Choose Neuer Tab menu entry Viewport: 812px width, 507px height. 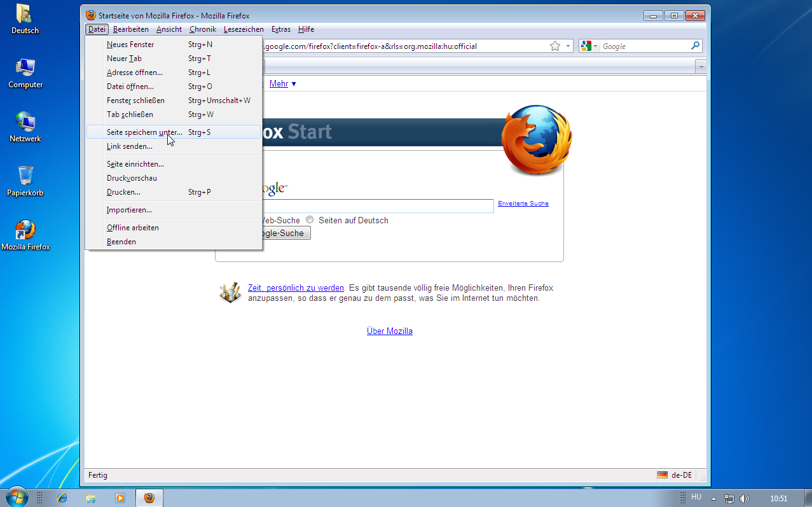click(174, 59)
